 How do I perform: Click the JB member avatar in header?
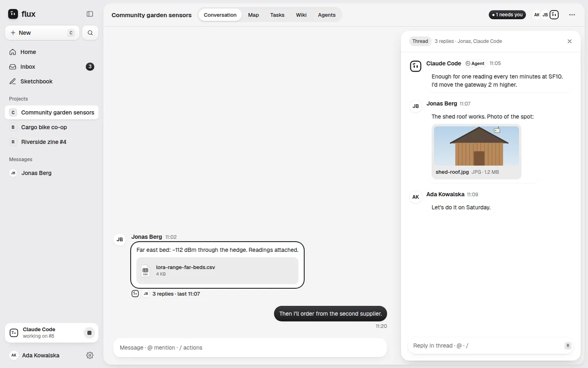point(545,15)
